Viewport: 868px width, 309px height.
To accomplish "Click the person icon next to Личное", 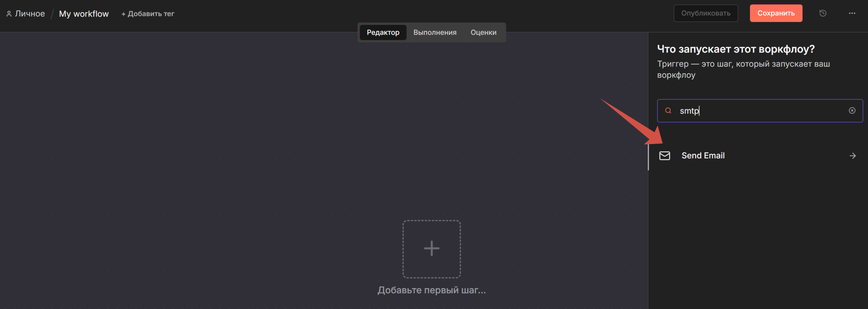I will click(9, 14).
